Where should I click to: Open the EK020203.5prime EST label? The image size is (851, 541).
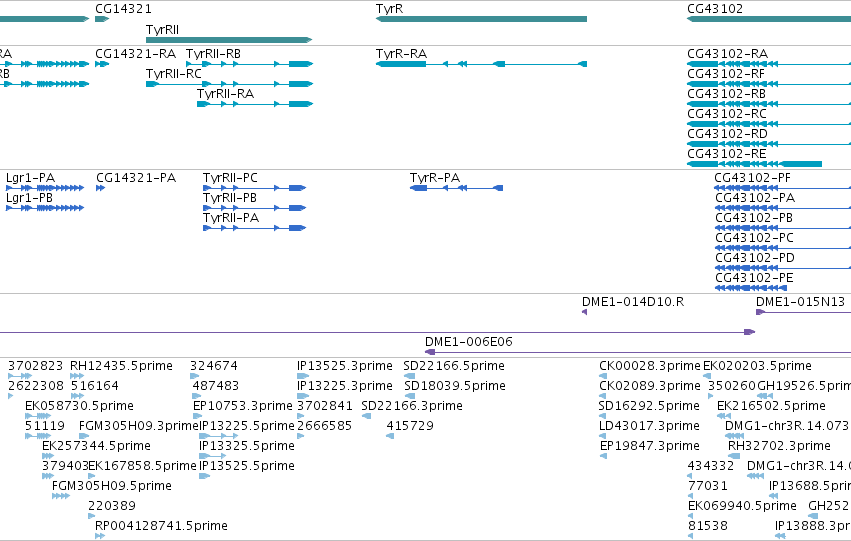[758, 366]
